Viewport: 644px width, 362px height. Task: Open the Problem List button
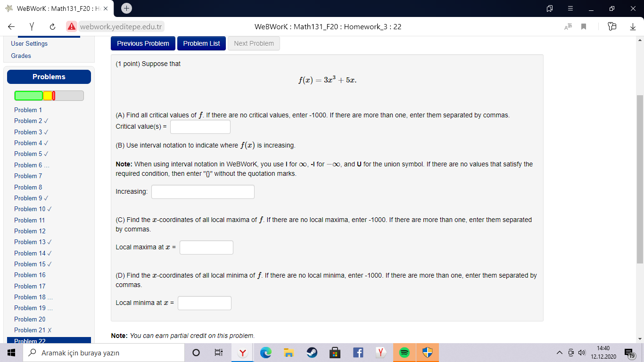201,43
